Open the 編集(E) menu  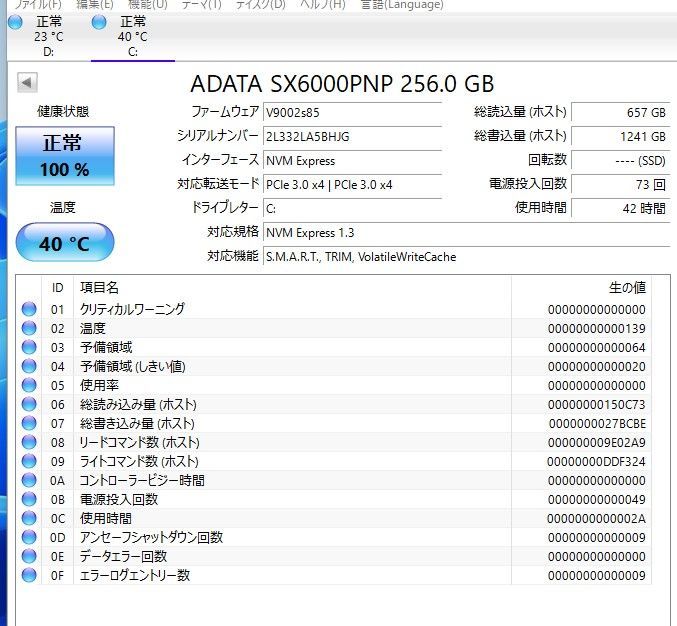pyautogui.click(x=95, y=5)
